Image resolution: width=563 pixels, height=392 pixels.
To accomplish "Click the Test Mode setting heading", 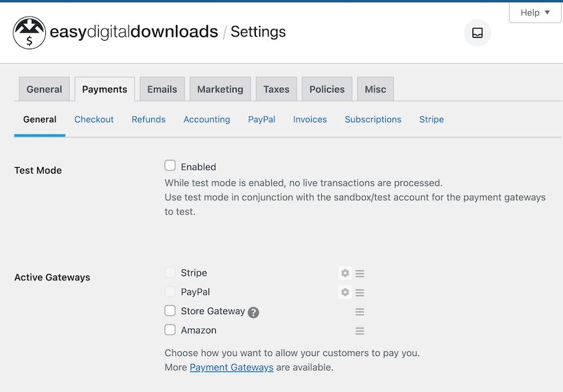I will click(38, 170).
